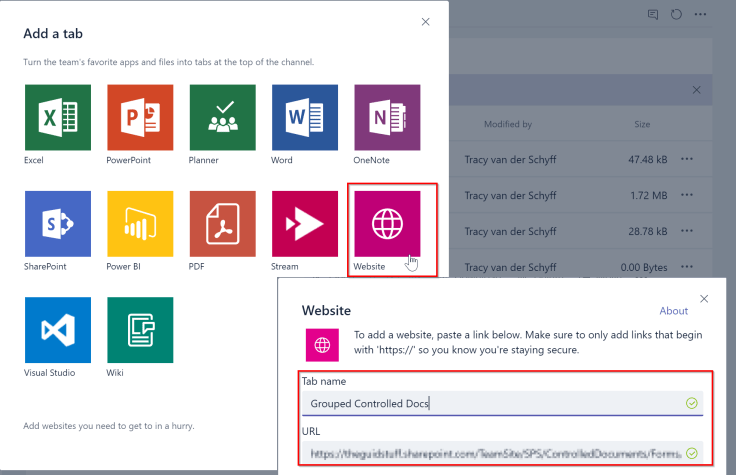Close the Add a tab dialog
Viewport: 736px width, 475px height.
[x=426, y=22]
